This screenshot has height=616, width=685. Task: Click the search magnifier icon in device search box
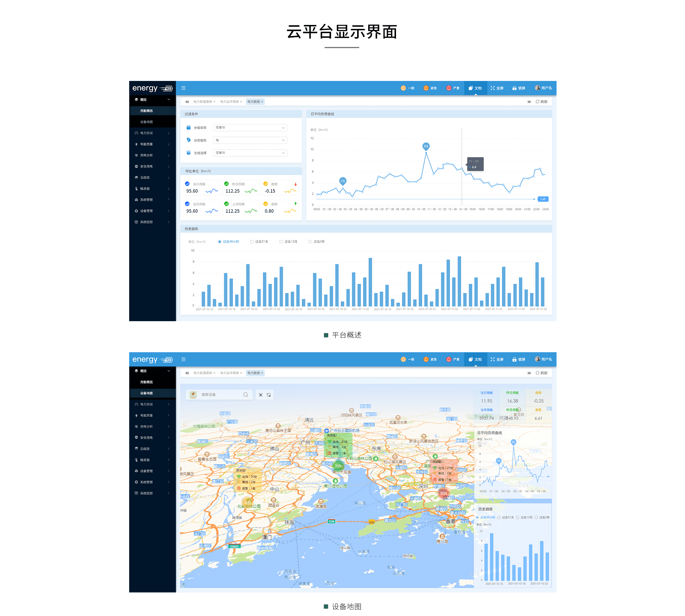click(x=245, y=395)
